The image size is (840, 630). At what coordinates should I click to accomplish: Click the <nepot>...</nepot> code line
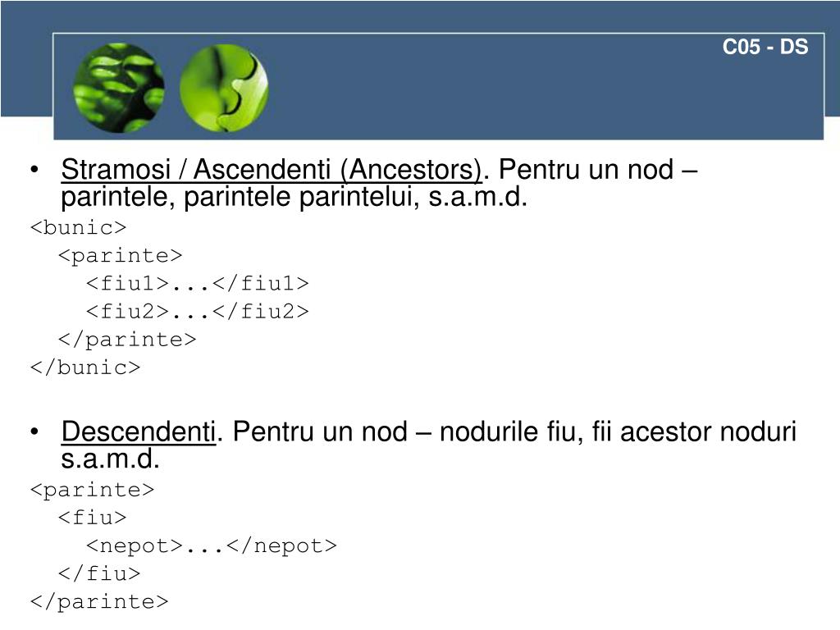tap(212, 546)
